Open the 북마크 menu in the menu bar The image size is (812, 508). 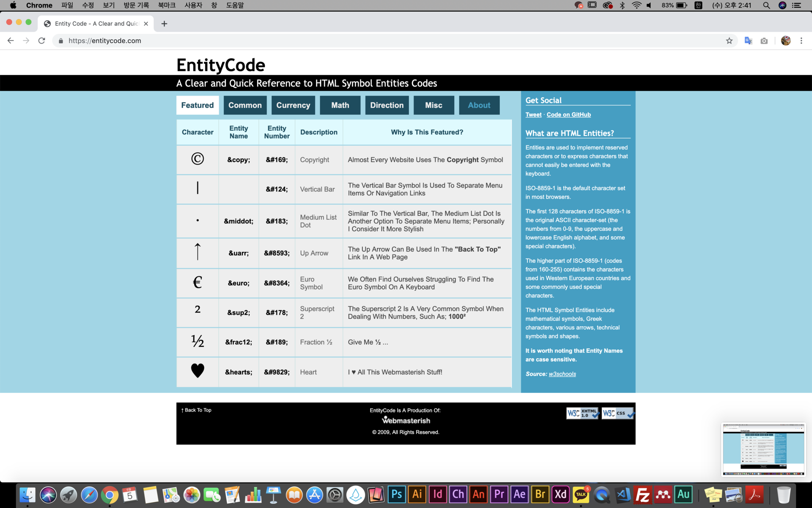coord(167,5)
